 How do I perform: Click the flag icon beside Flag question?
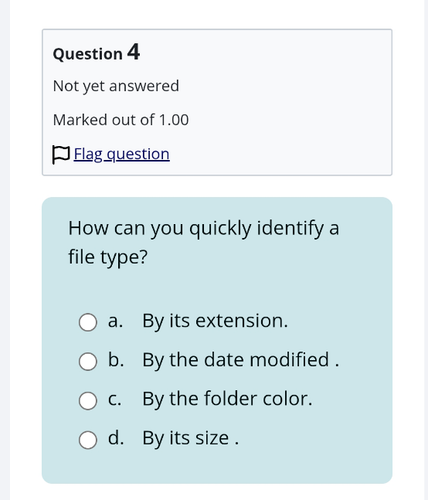[x=61, y=155]
